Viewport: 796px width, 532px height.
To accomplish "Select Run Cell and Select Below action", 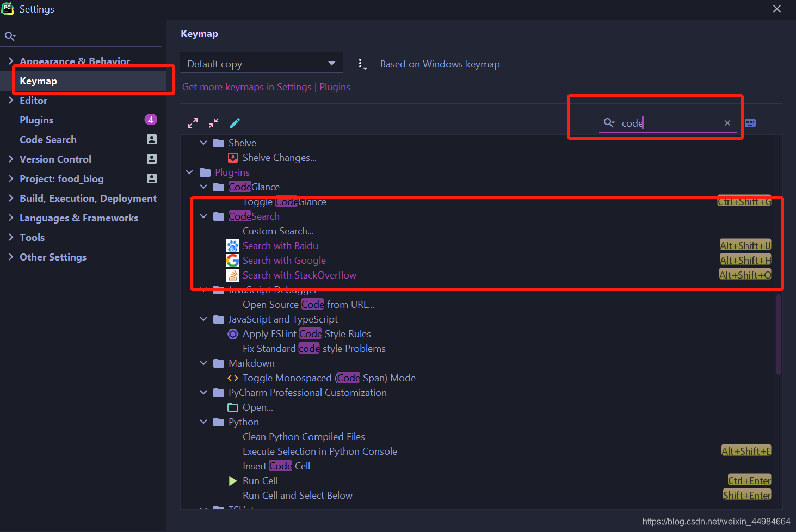I will pyautogui.click(x=298, y=496).
